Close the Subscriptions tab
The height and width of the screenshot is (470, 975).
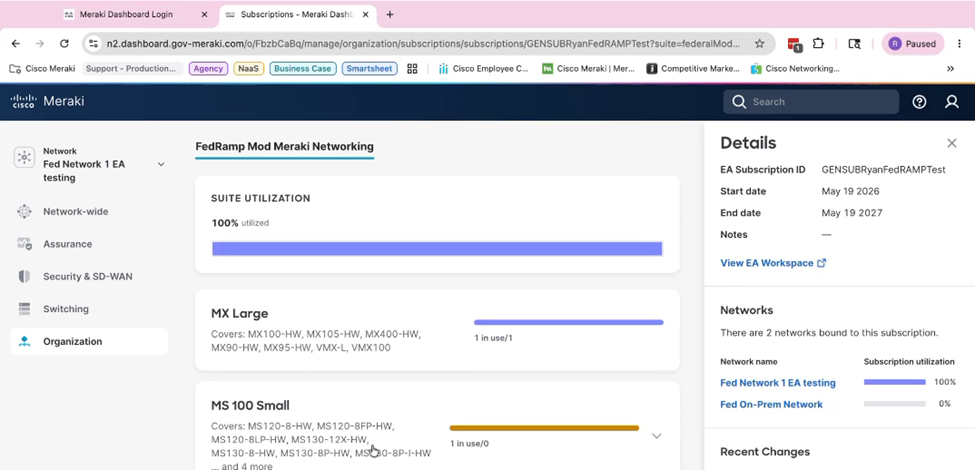pos(365,14)
